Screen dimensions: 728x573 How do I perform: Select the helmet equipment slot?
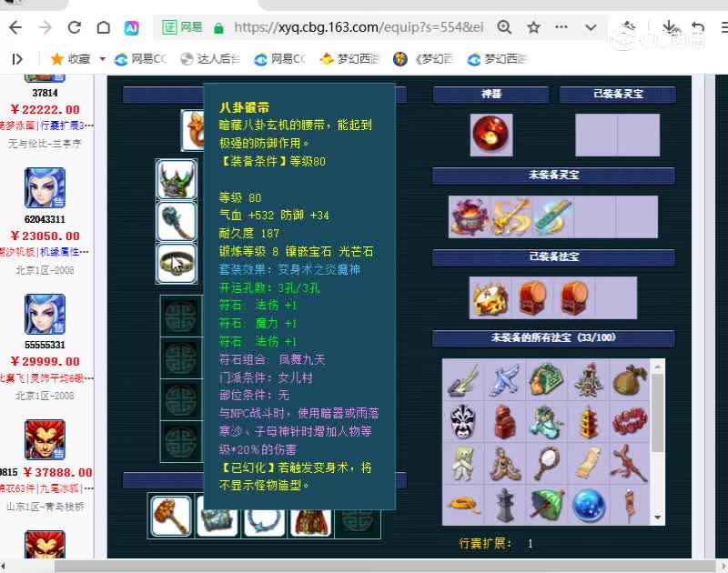[x=177, y=179]
